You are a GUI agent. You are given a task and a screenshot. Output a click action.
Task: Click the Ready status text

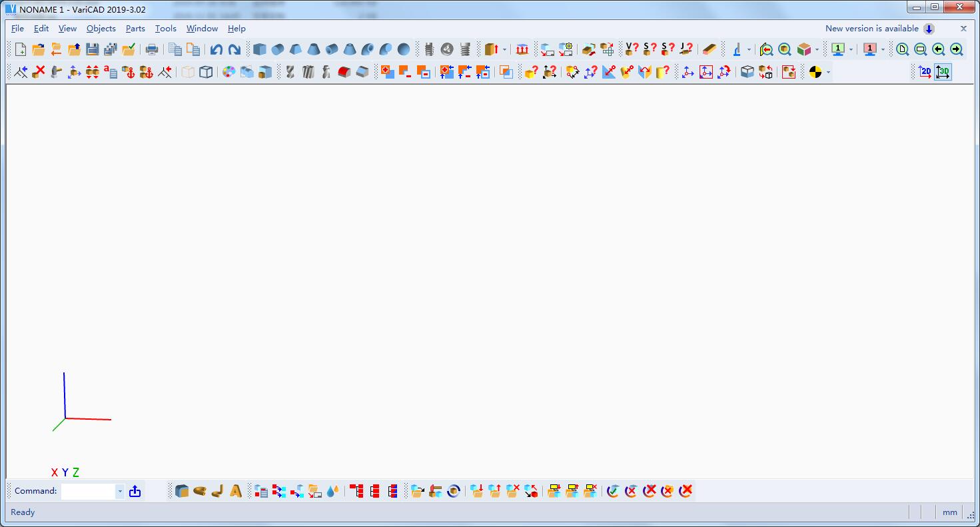click(x=23, y=512)
